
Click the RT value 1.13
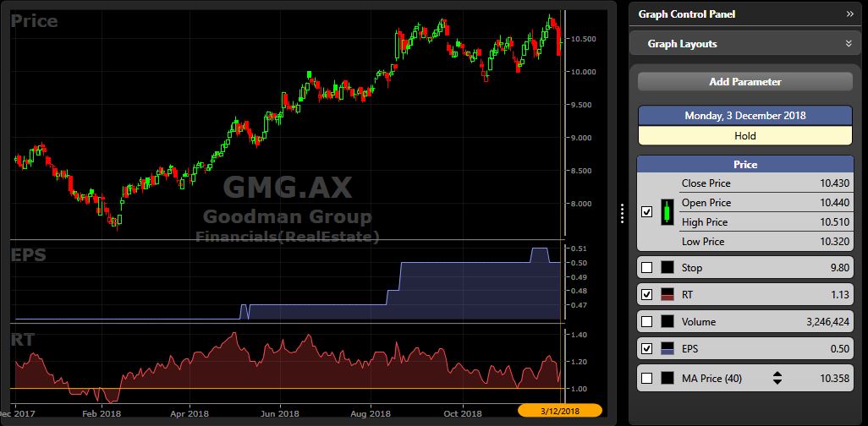coord(840,295)
